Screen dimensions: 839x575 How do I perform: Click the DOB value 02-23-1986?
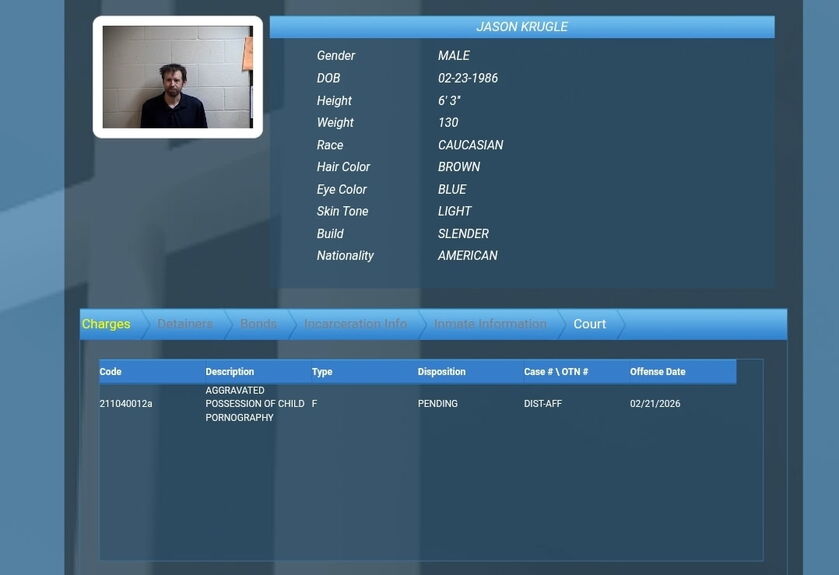pos(468,78)
